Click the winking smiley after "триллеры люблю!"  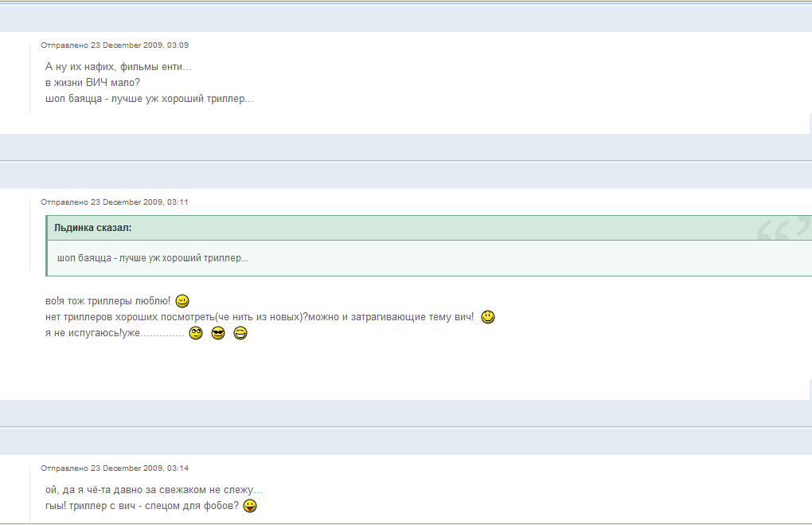coord(182,301)
